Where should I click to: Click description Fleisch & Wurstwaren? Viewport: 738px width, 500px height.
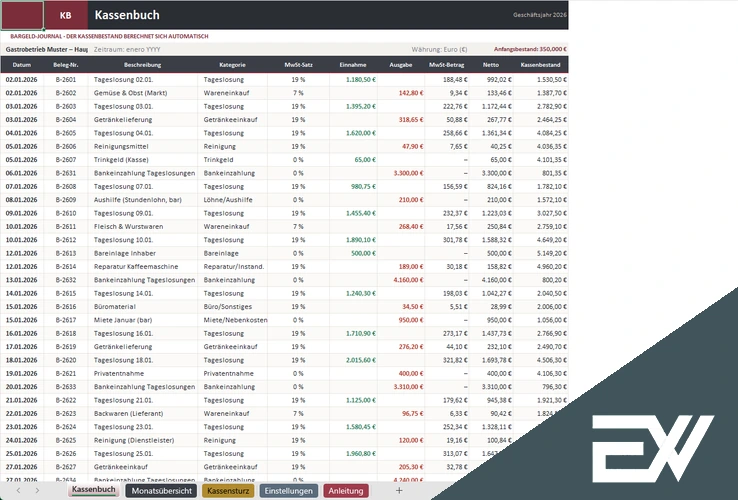128,226
